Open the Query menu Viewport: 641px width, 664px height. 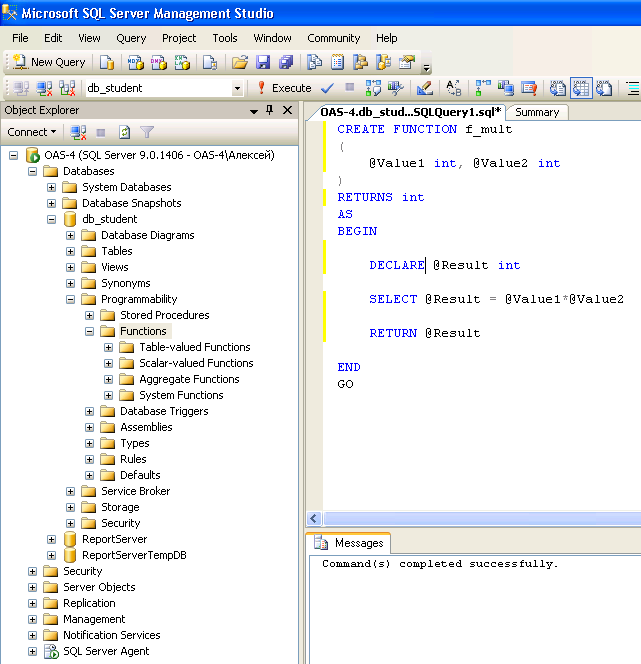tap(131, 38)
